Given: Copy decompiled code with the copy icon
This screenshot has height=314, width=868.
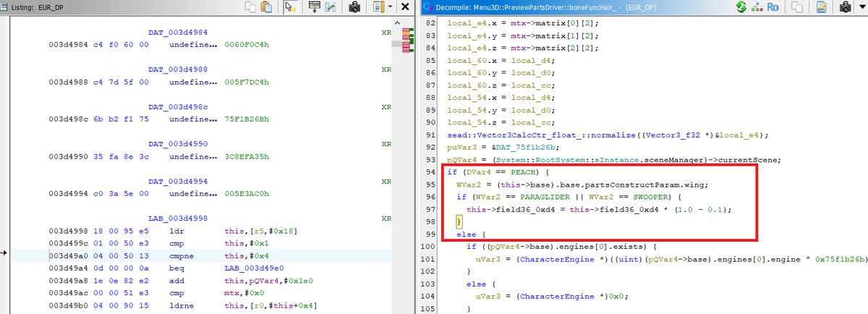Looking at the screenshot, I should point(799,7).
